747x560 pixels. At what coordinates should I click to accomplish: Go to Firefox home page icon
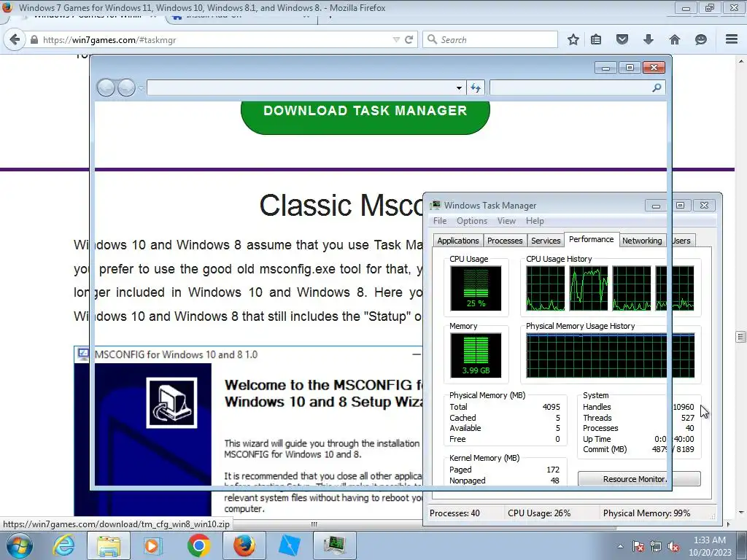(x=675, y=39)
